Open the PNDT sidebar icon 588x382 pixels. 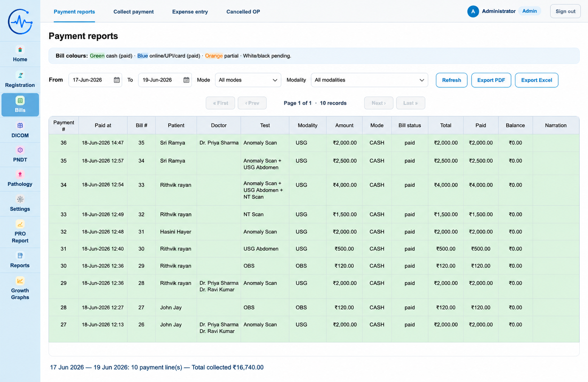[x=20, y=150]
